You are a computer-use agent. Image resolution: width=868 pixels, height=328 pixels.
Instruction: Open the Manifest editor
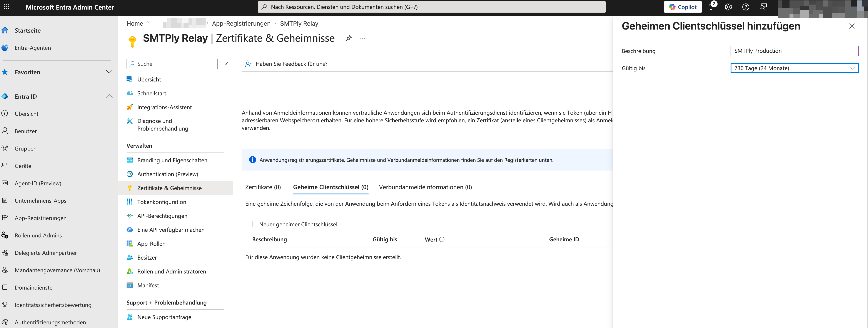[148, 285]
